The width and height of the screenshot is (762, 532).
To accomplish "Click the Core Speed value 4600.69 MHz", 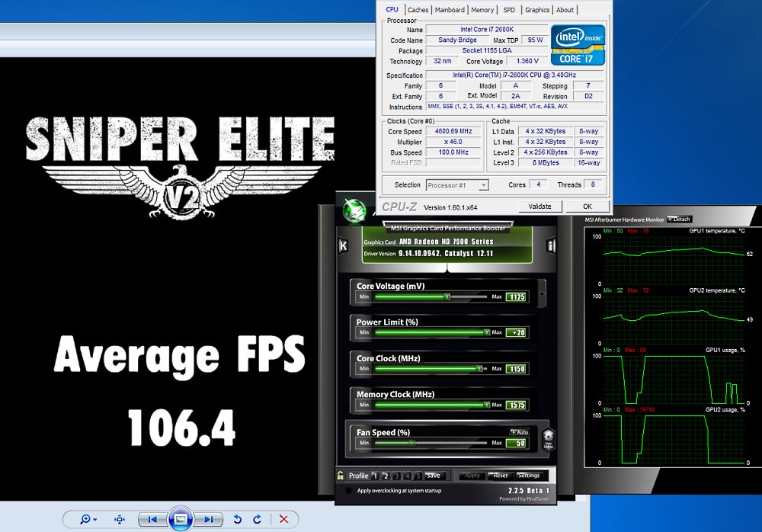I will 453,131.
